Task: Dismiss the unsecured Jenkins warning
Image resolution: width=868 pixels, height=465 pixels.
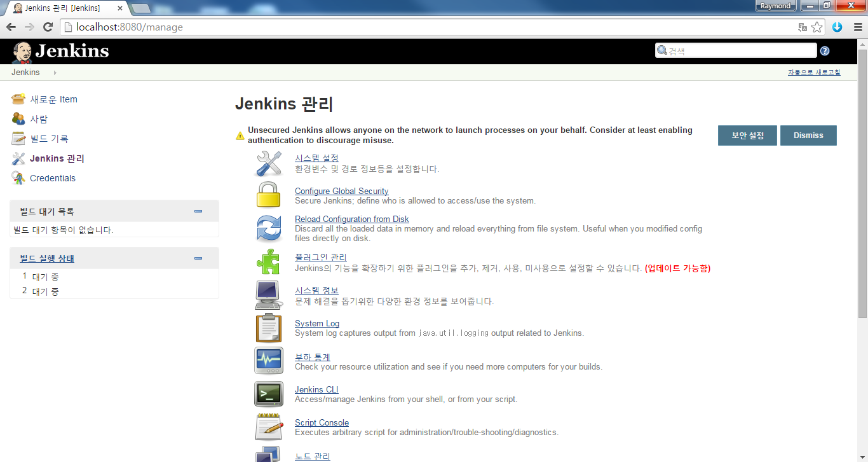Action: pyautogui.click(x=808, y=135)
